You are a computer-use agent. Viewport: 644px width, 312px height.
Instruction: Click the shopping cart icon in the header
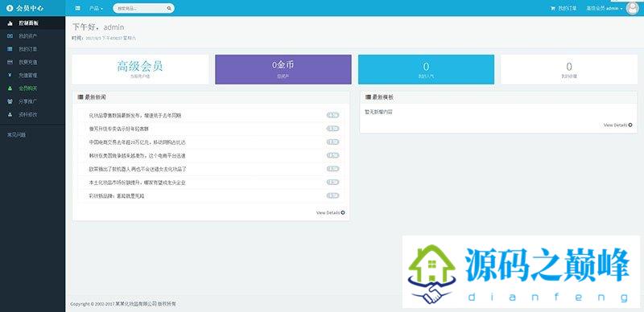click(x=552, y=8)
